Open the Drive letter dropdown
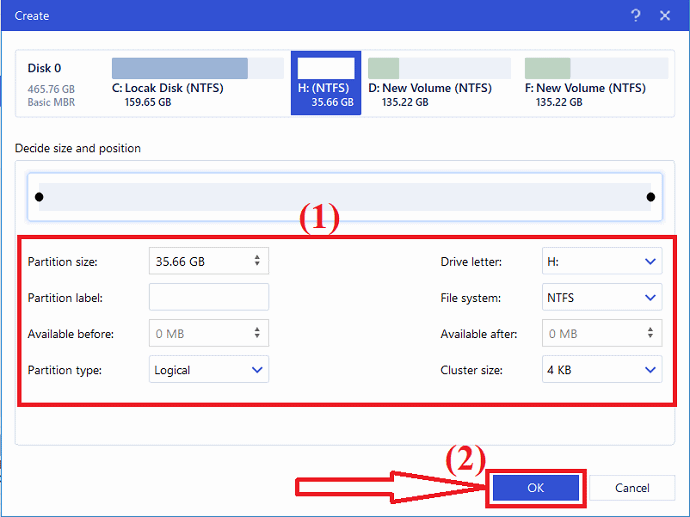 click(602, 261)
